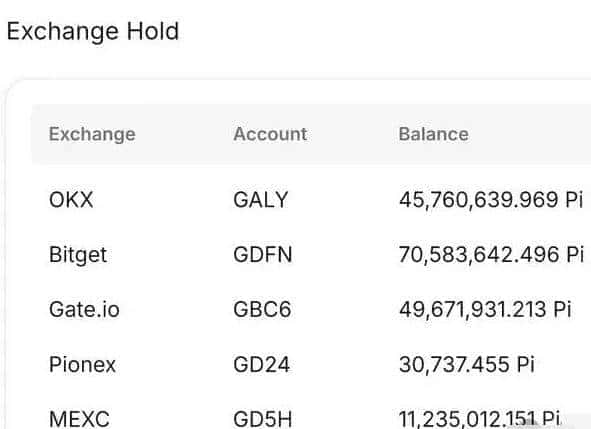
Task: Click the 70,583,642.496 Pi balance
Action: [491, 255]
